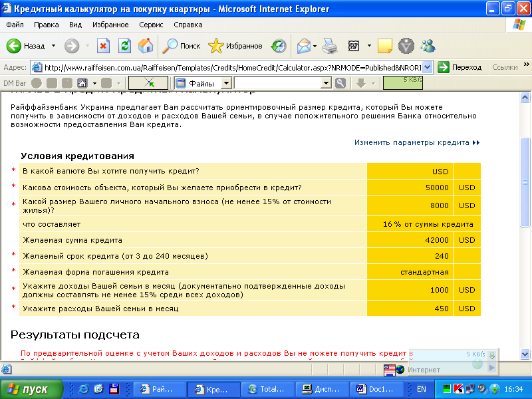Open the Избранное menu
Image resolution: width=532 pixels, height=399 pixels.
[110, 25]
